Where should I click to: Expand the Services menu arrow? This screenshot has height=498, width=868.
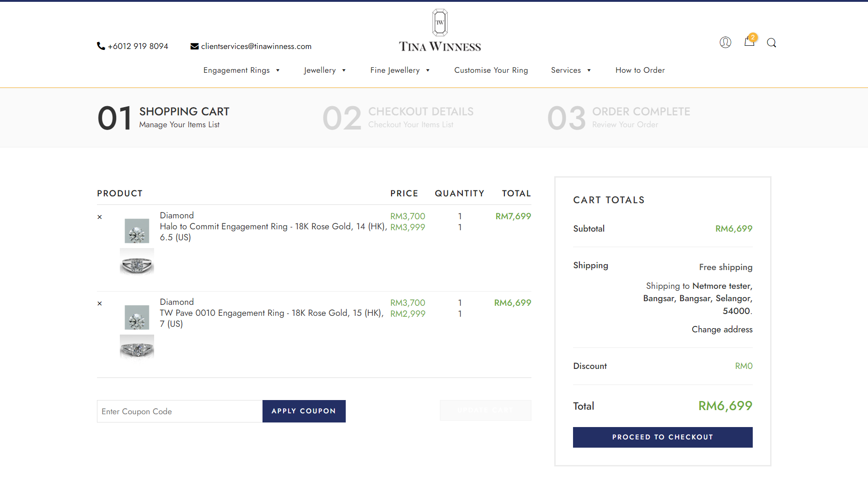[589, 70]
